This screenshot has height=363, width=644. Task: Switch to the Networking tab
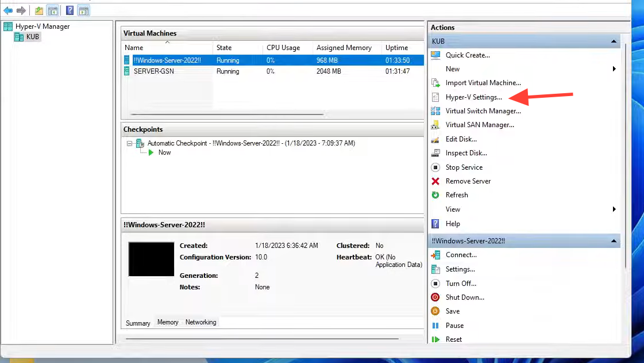[200, 322]
